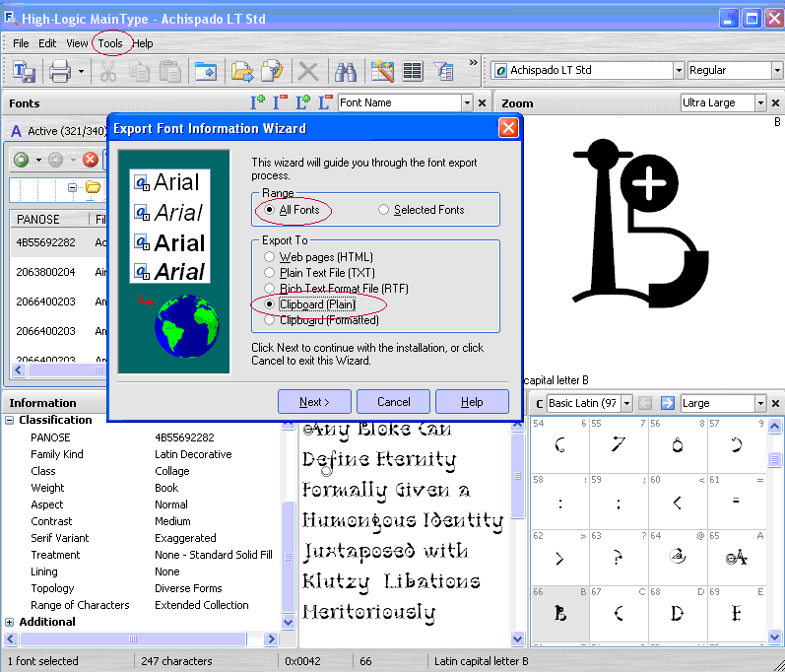Screen dimensions: 785x672
Task: Click the open folder with arrow icon
Action: click(242, 72)
